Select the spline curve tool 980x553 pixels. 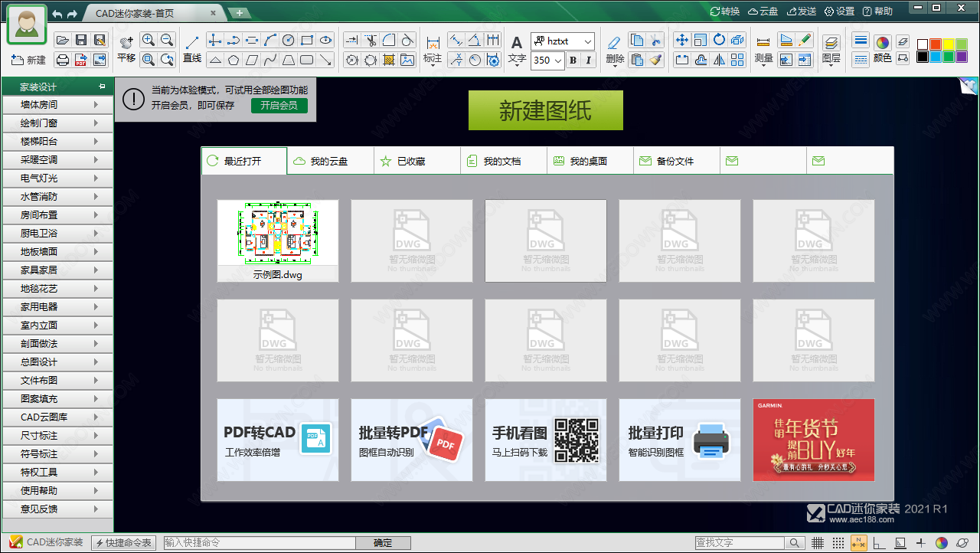point(270,60)
